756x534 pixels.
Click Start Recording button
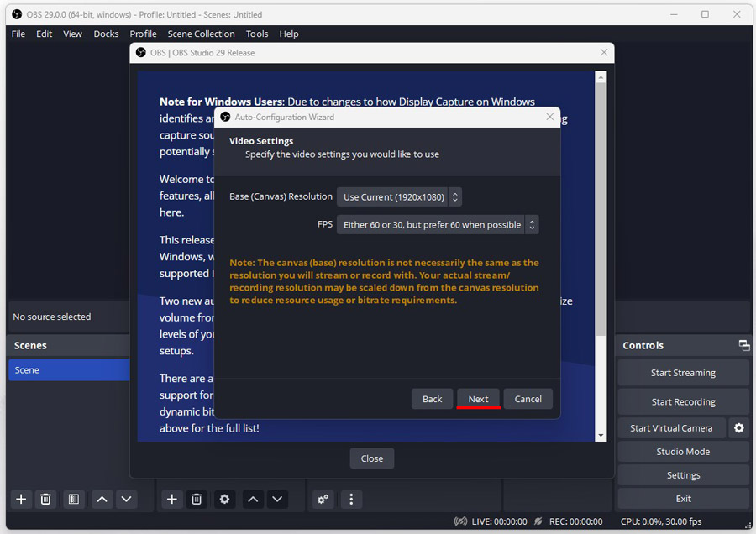683,401
